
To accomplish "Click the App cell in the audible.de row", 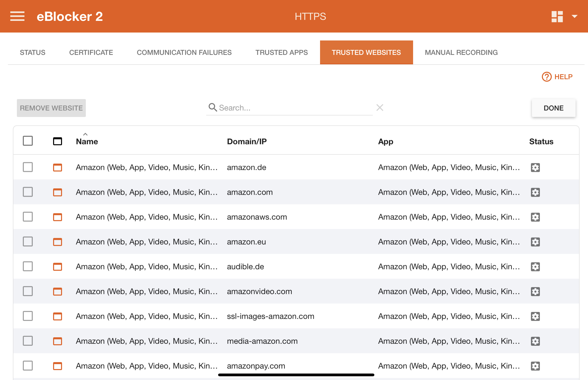I will pyautogui.click(x=449, y=267).
